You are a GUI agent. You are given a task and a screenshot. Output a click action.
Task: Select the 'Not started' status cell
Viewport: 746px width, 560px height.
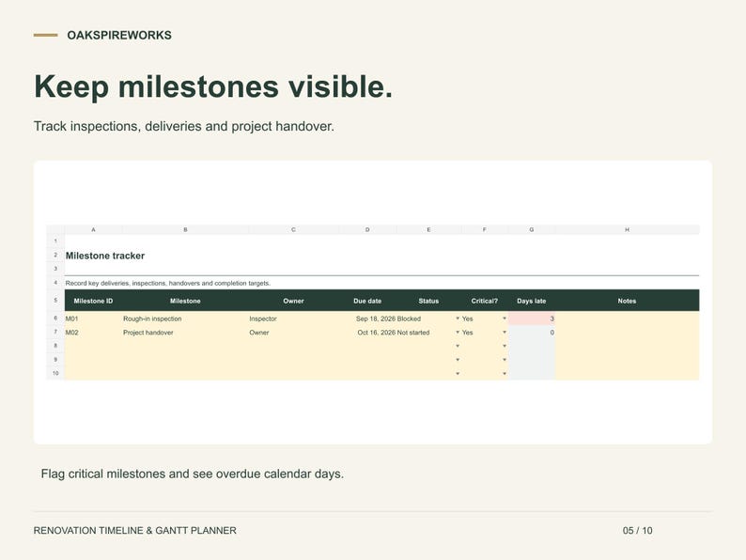tap(428, 333)
